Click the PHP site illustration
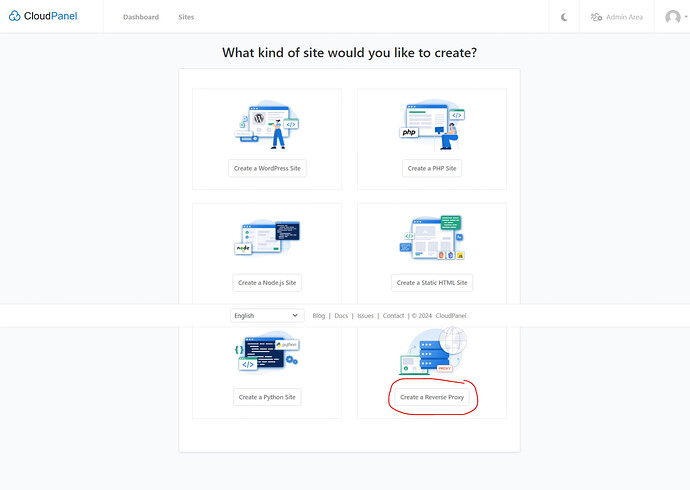This screenshot has height=490, width=690. [432, 124]
